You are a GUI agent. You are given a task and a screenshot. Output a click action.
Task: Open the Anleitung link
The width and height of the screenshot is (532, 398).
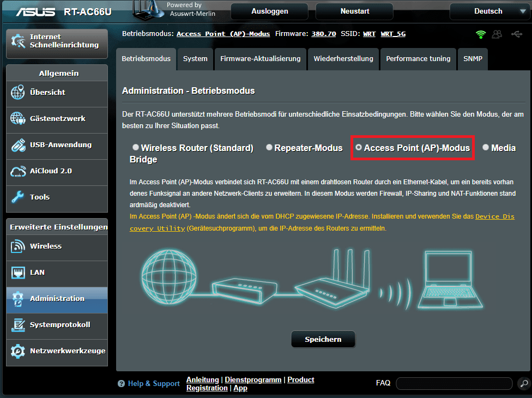[203, 379]
